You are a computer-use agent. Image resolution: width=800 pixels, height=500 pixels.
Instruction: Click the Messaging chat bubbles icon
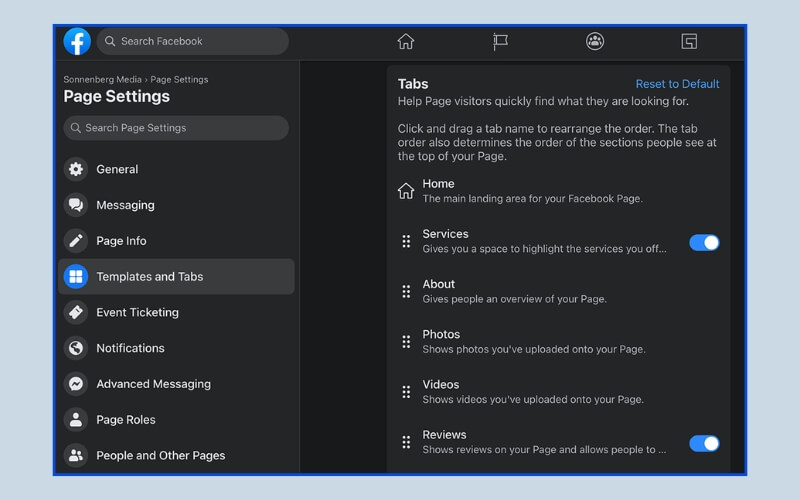[76, 205]
